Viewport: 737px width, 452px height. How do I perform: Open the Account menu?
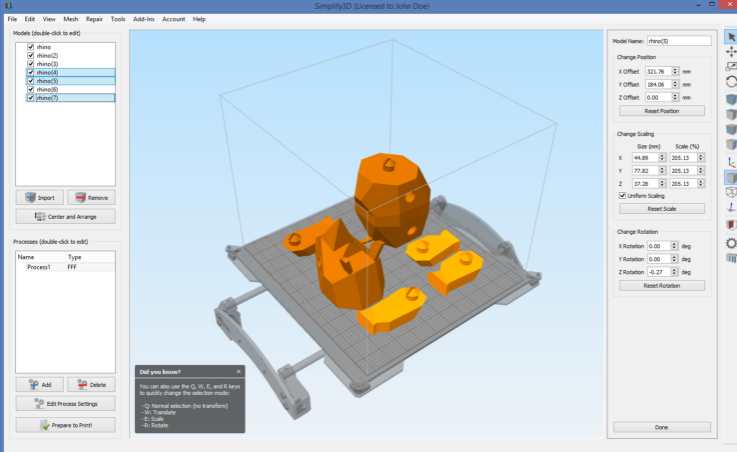click(x=173, y=19)
